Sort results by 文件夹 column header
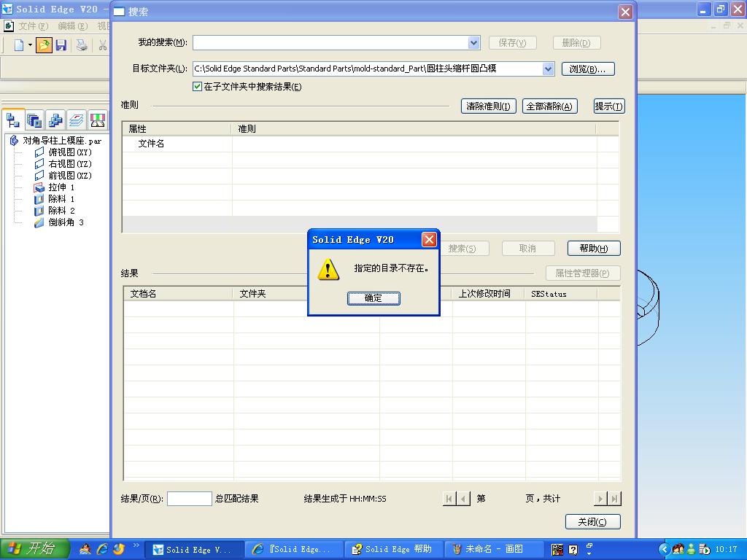 (271, 294)
